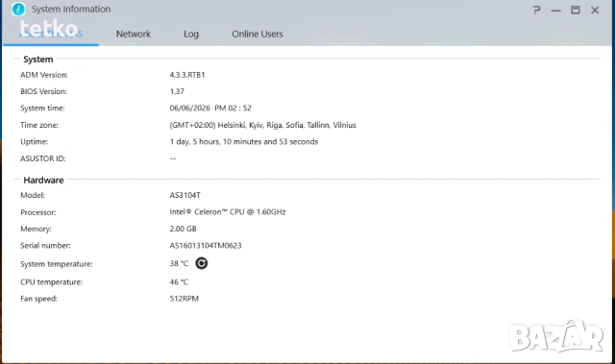
Task: Click the CPU temperature value 46 °C
Action: coord(179,282)
